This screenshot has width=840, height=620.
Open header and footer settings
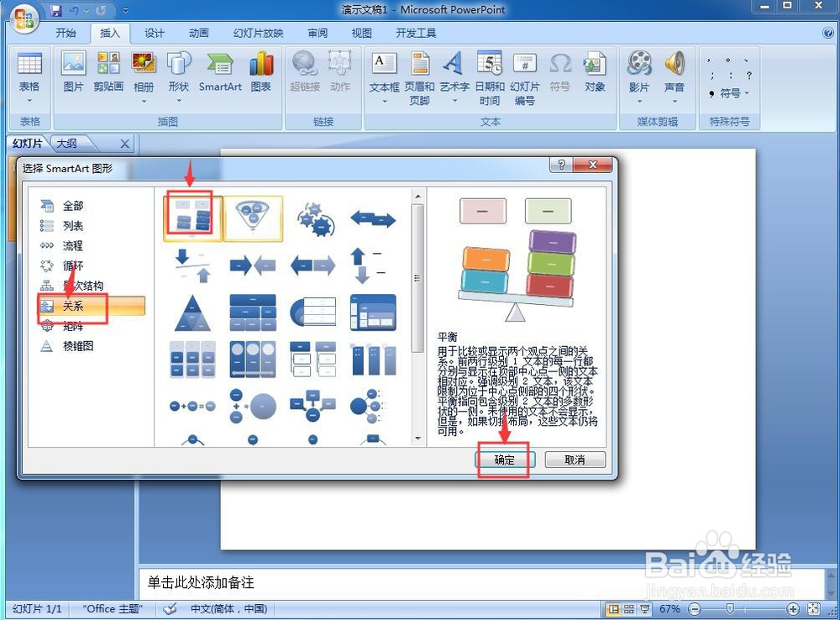(419, 77)
